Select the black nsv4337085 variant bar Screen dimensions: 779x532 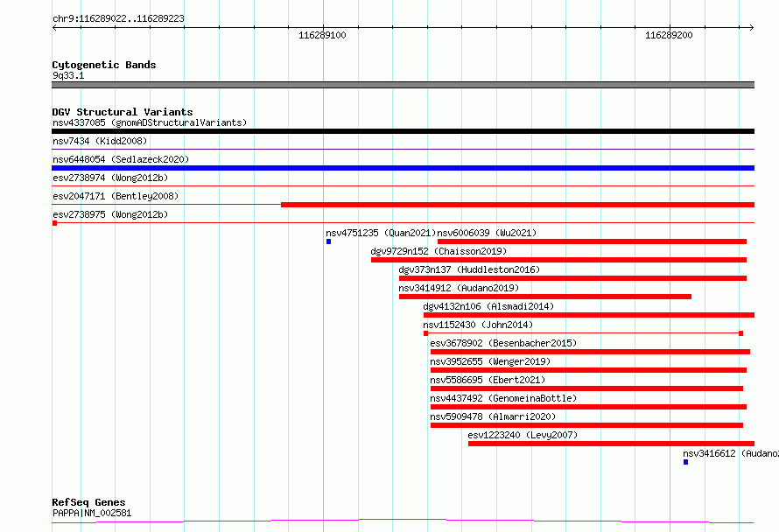click(403, 131)
